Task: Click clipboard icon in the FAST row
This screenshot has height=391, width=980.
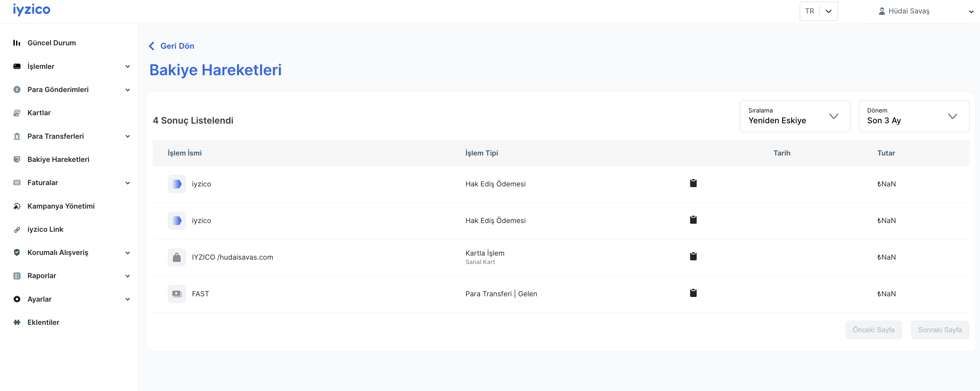Action: (693, 293)
